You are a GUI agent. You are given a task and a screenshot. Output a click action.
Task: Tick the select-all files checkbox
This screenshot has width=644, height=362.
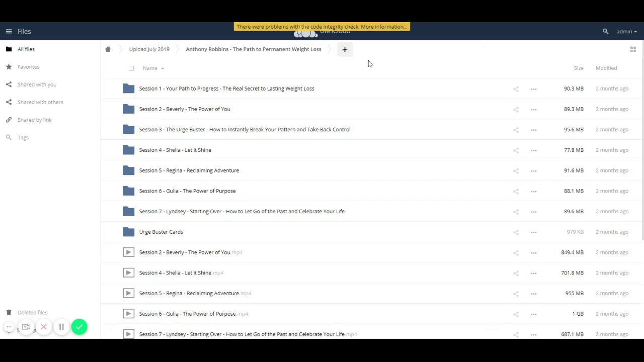[x=131, y=68]
